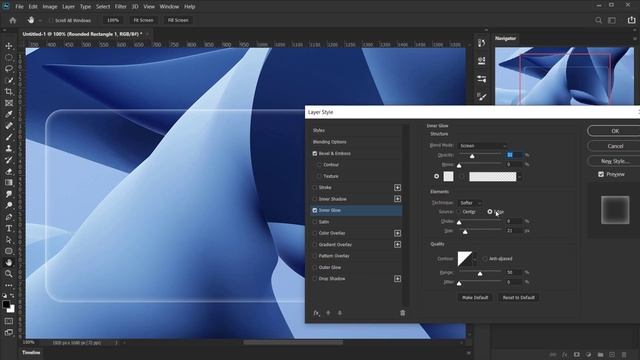Select the Lasso tool
This screenshot has height=360, width=640.
coord(9,69)
